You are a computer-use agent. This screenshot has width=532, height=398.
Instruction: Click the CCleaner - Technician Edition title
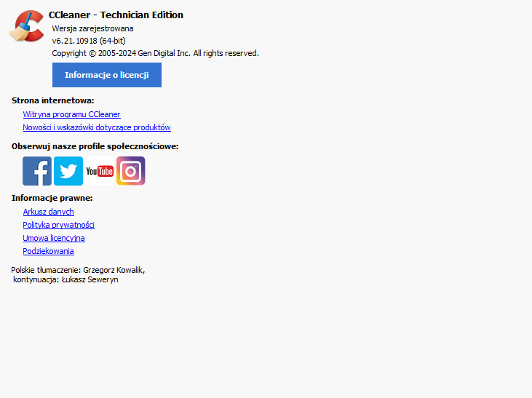click(116, 15)
